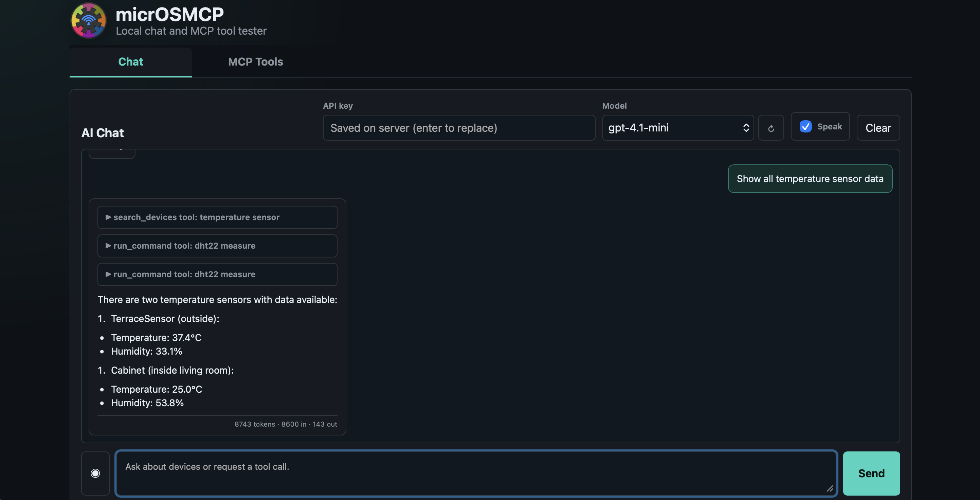Click 'Humidity: 53.8%' reading
This screenshot has width=980, height=500.
tap(147, 403)
